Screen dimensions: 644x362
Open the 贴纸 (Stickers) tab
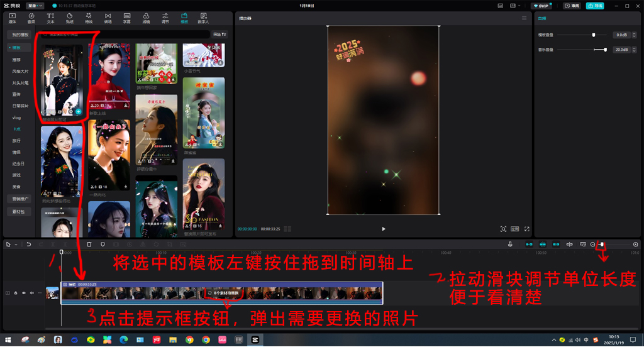69,18
